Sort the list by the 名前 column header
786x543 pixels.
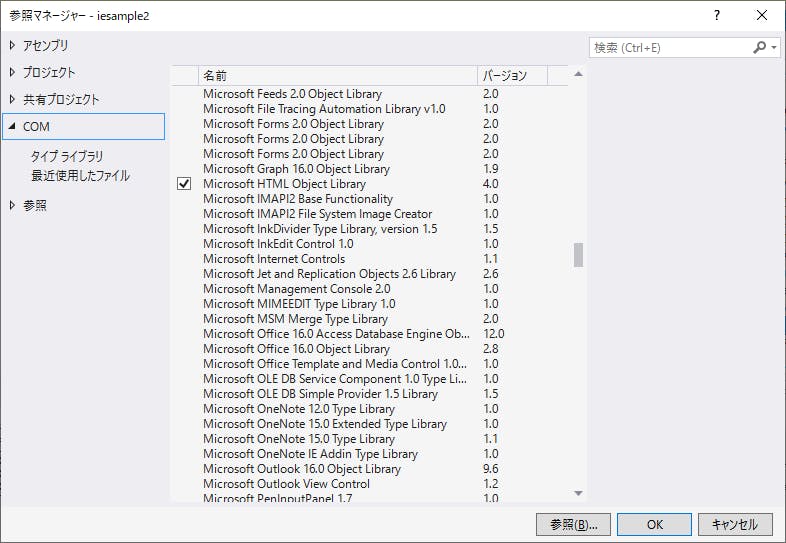pyautogui.click(x=338, y=76)
